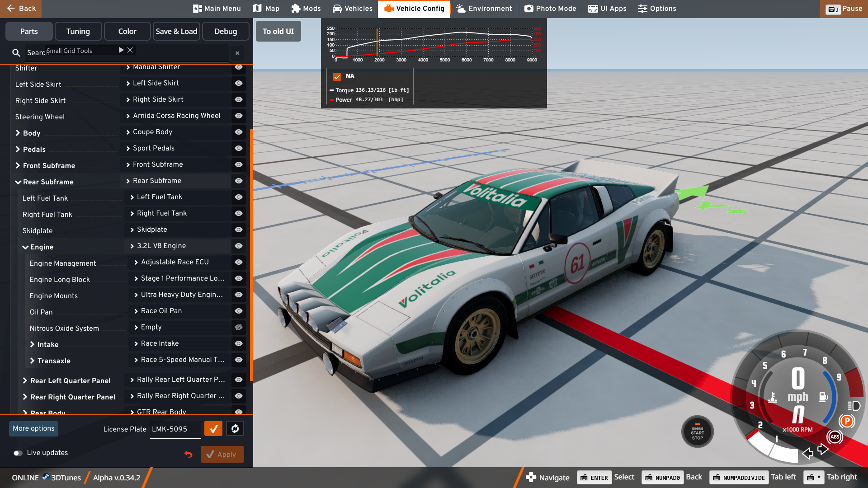This screenshot has width=868, height=488.
Task: Pause the game
Action: pyautogui.click(x=844, y=9)
